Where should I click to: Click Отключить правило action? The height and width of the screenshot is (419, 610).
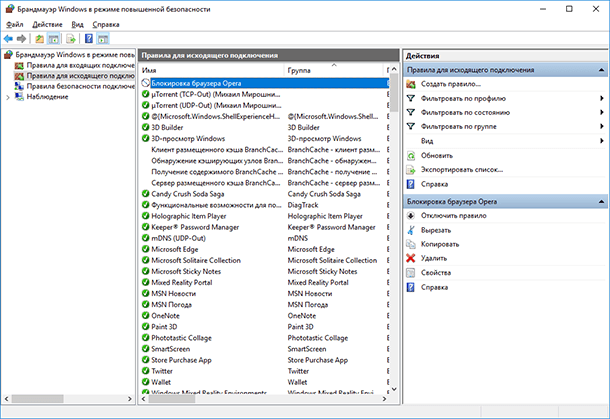(x=454, y=216)
